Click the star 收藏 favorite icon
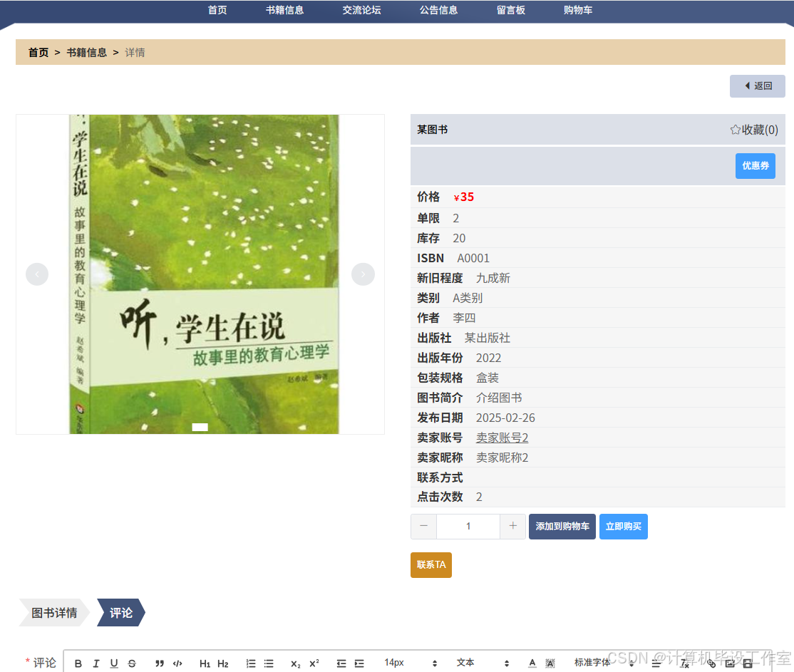794x672 pixels. tap(736, 130)
